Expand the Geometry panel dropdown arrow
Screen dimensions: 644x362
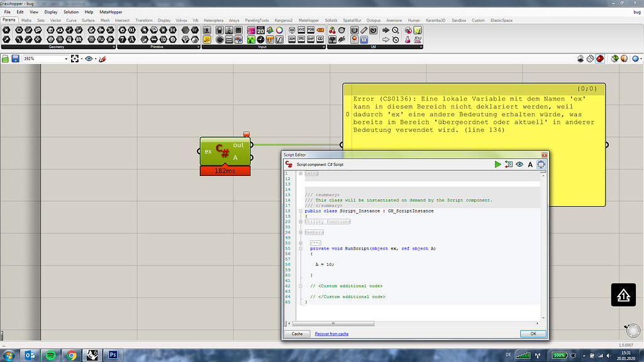[114, 46]
